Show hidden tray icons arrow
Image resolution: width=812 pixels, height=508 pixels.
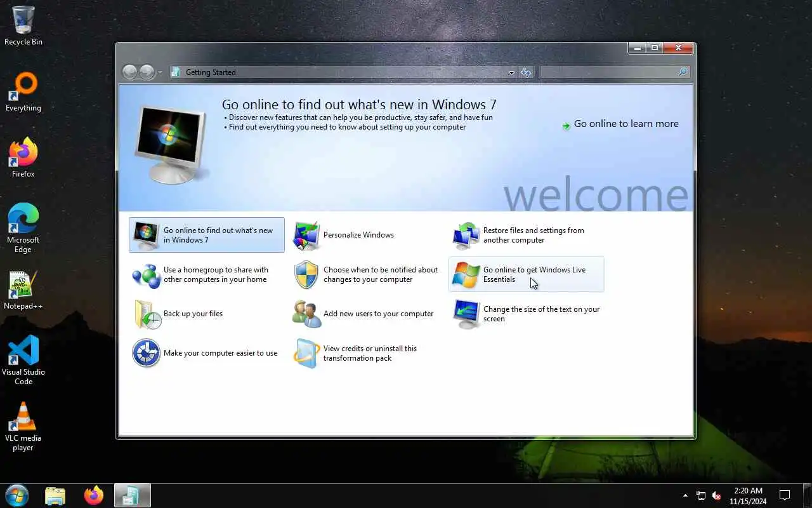point(685,495)
